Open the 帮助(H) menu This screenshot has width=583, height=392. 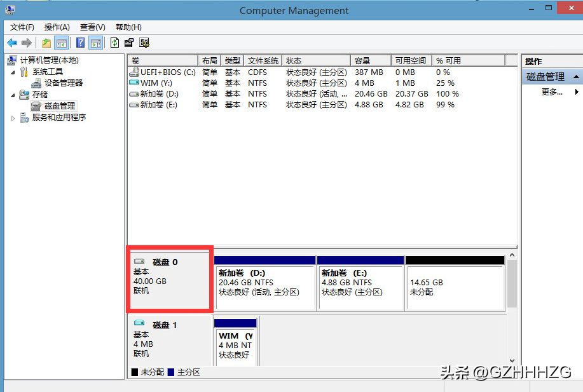point(128,27)
